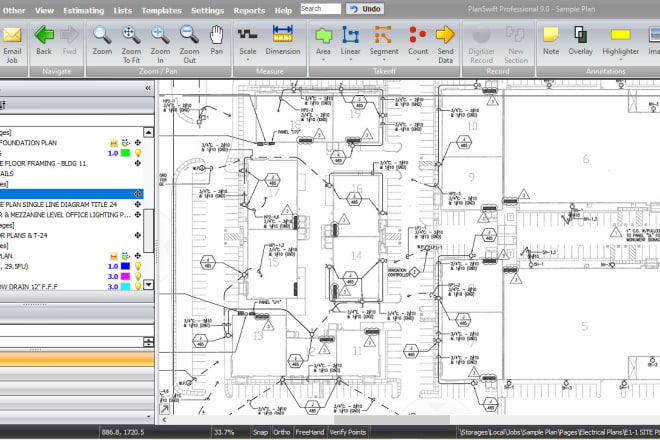
Task: Open the Linear dropdown arrow
Action: 350,60
